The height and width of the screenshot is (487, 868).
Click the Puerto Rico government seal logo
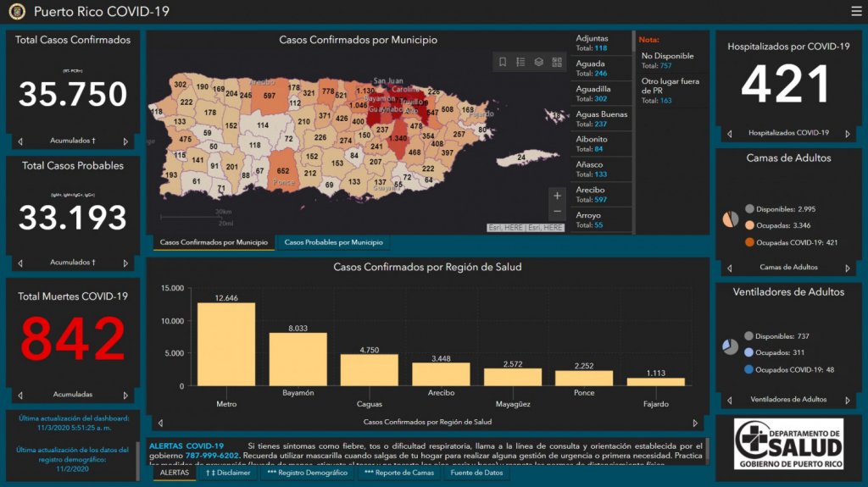point(17,12)
